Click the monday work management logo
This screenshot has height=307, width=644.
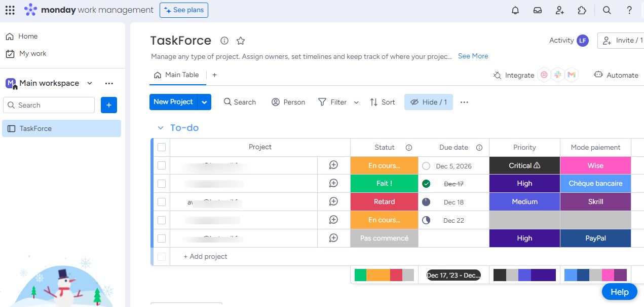[89, 10]
